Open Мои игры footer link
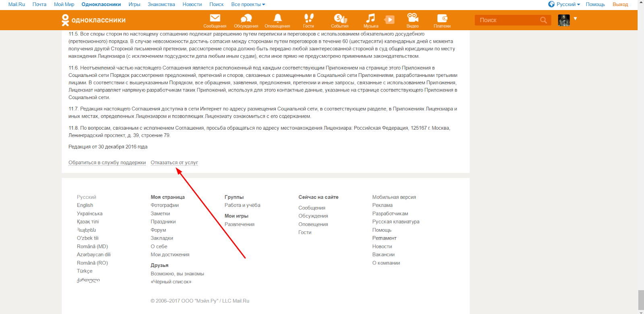This screenshot has width=644, height=314. point(236,216)
